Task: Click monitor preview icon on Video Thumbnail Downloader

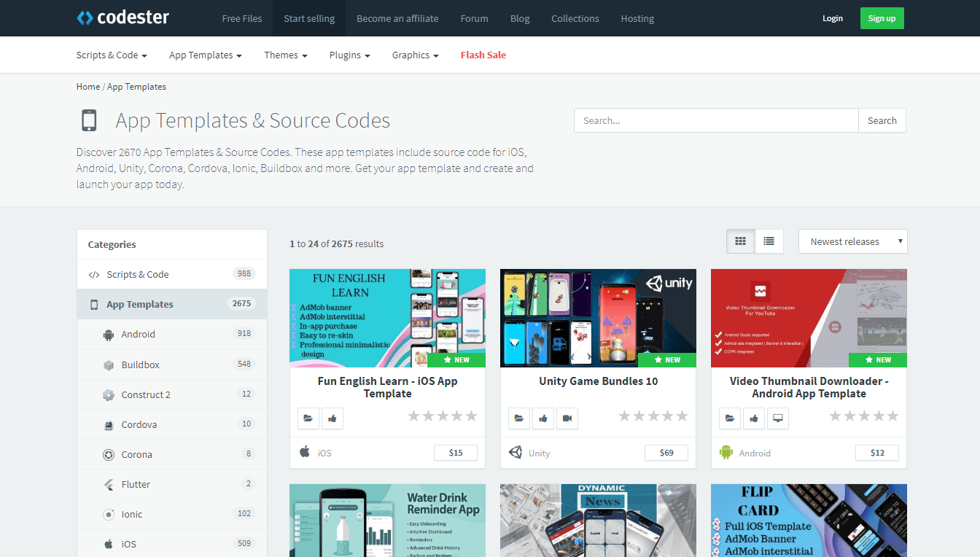Action: (778, 418)
